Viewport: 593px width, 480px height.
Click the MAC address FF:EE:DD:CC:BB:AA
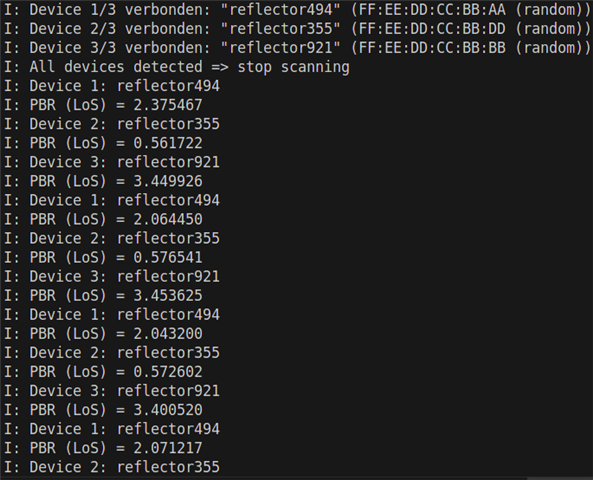432,9
